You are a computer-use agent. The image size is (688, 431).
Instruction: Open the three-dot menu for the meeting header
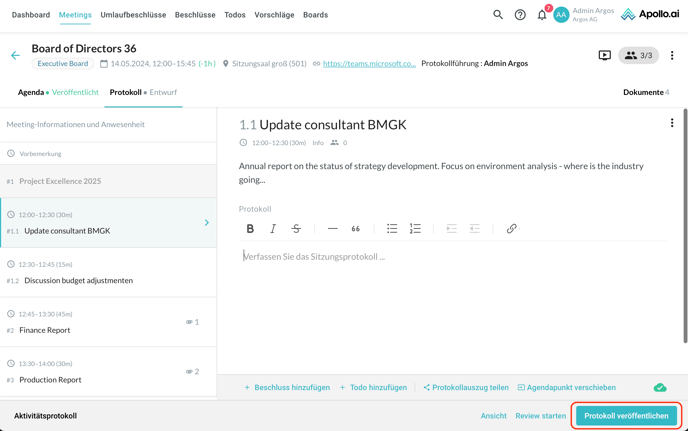[x=672, y=56]
